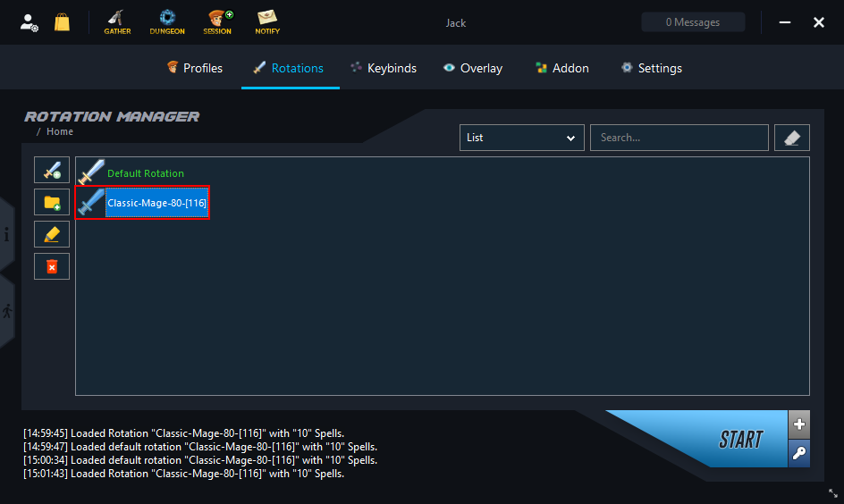Open the List view dropdown

tap(521, 138)
